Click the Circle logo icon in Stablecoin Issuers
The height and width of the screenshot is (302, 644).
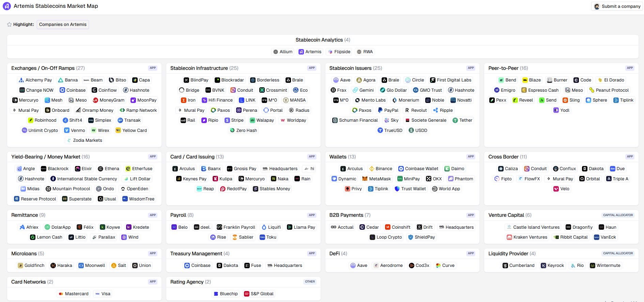pyautogui.click(x=408, y=80)
